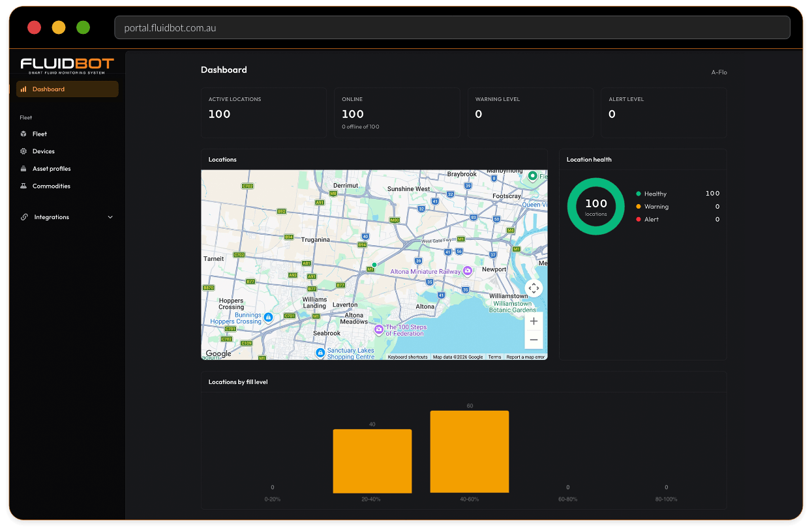Click the map zoom out minus button
This screenshot has width=812, height=532.
click(x=534, y=340)
